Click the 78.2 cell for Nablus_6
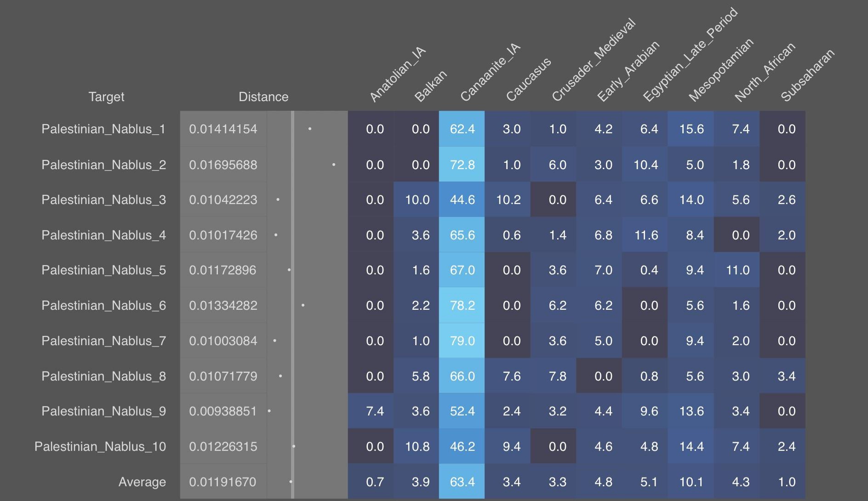The height and width of the screenshot is (501, 868). point(462,305)
